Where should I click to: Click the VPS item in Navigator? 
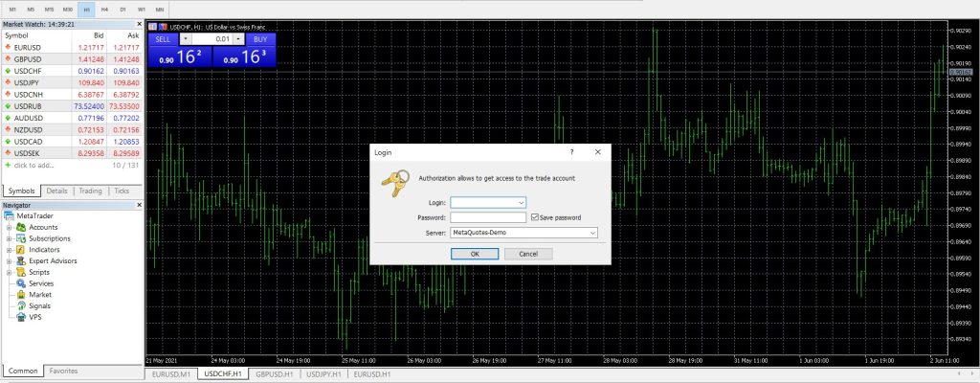(x=35, y=318)
